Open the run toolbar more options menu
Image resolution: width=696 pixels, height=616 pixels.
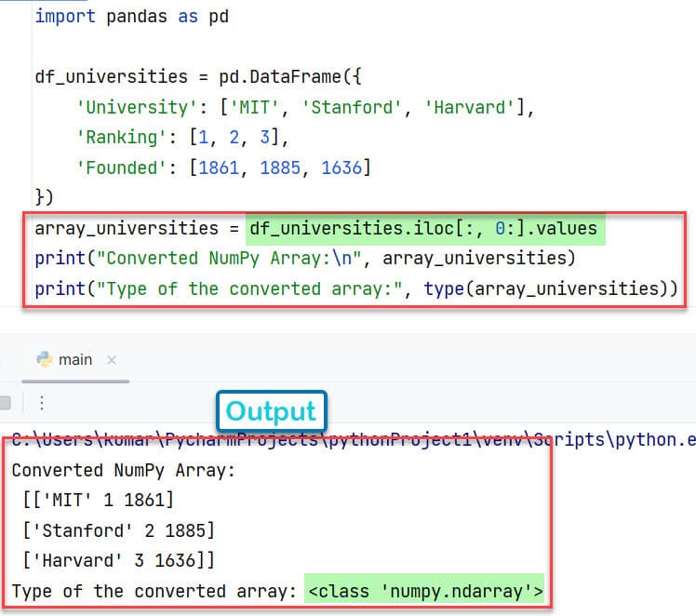41,403
